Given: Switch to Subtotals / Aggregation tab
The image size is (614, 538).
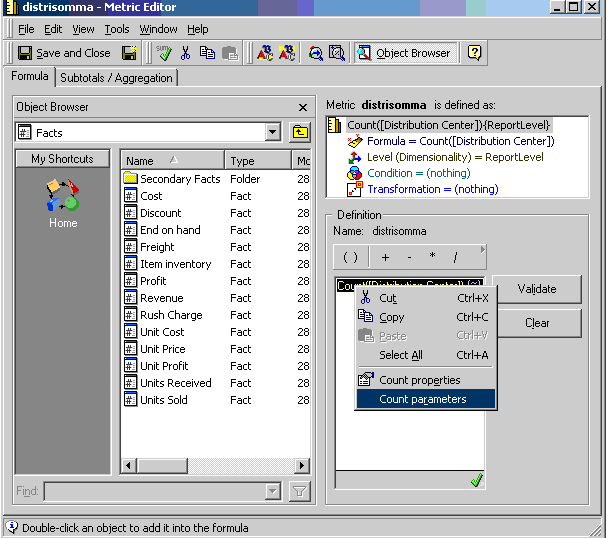Looking at the screenshot, I should [116, 78].
